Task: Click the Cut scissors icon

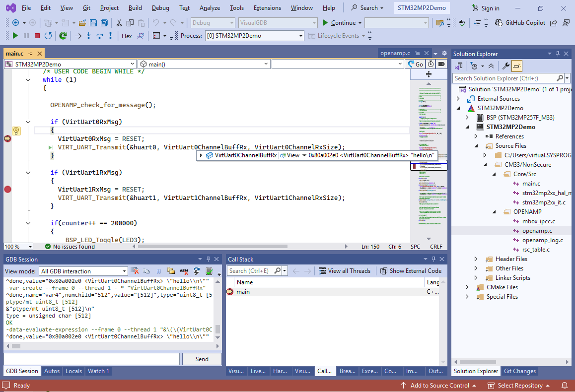Action: pos(119,23)
